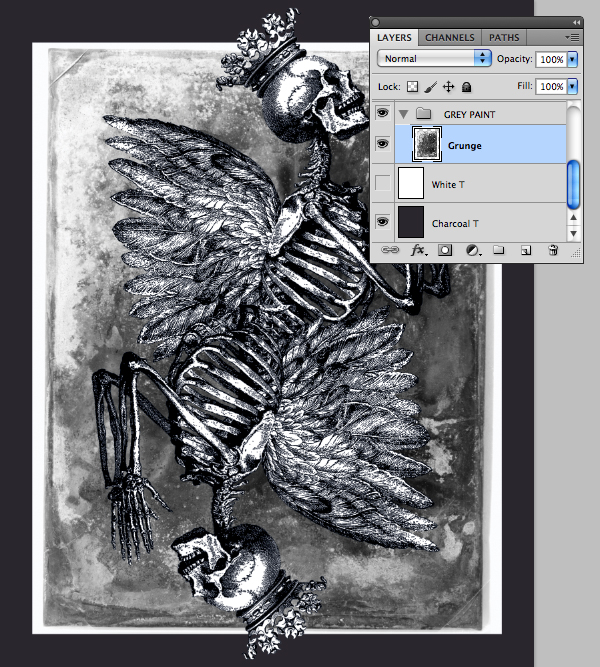This screenshot has width=600, height=667.
Task: Click the layers scrollbar up arrow
Action: [574, 217]
